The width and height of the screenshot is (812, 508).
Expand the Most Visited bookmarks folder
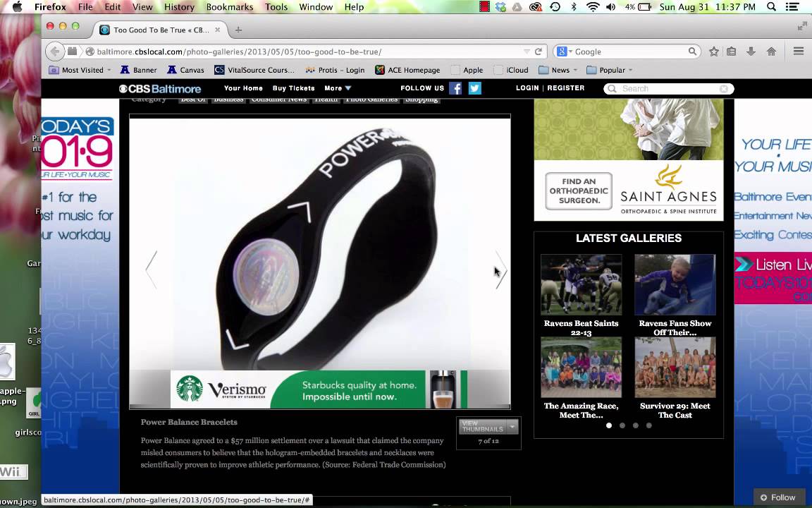(x=80, y=70)
